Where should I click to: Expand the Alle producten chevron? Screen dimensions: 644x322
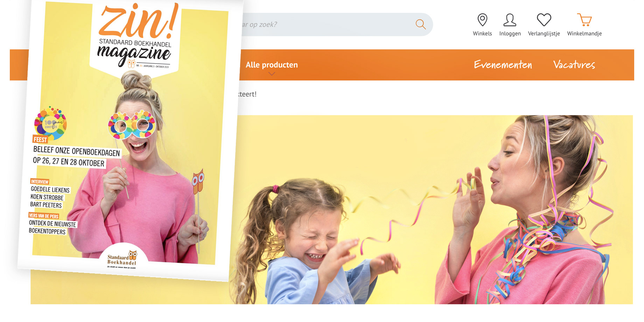tap(272, 73)
